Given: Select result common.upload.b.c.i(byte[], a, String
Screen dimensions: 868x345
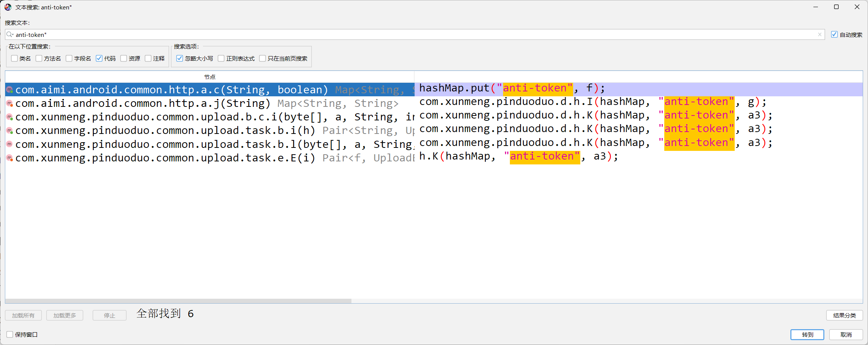Looking at the screenshot, I should click(x=210, y=117).
